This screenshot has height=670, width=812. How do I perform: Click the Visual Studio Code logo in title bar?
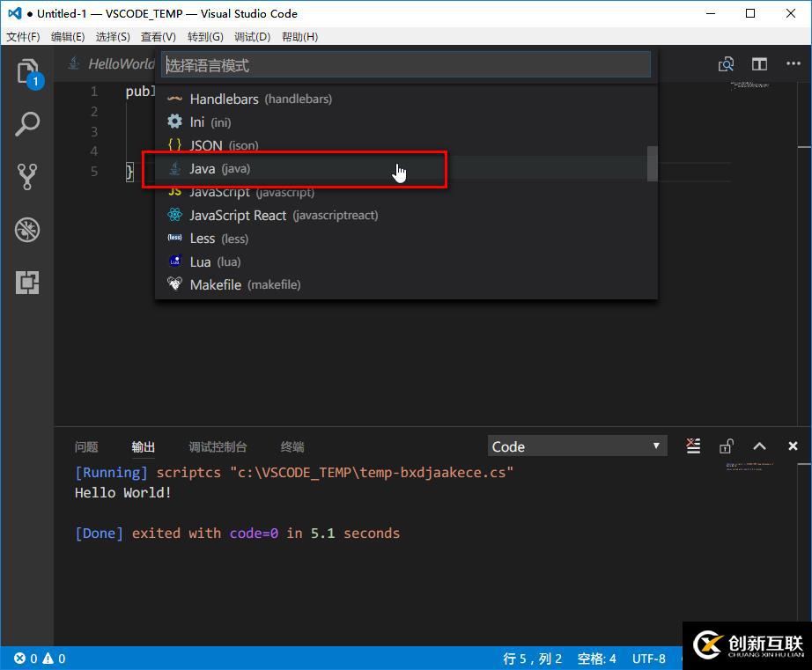(14, 13)
